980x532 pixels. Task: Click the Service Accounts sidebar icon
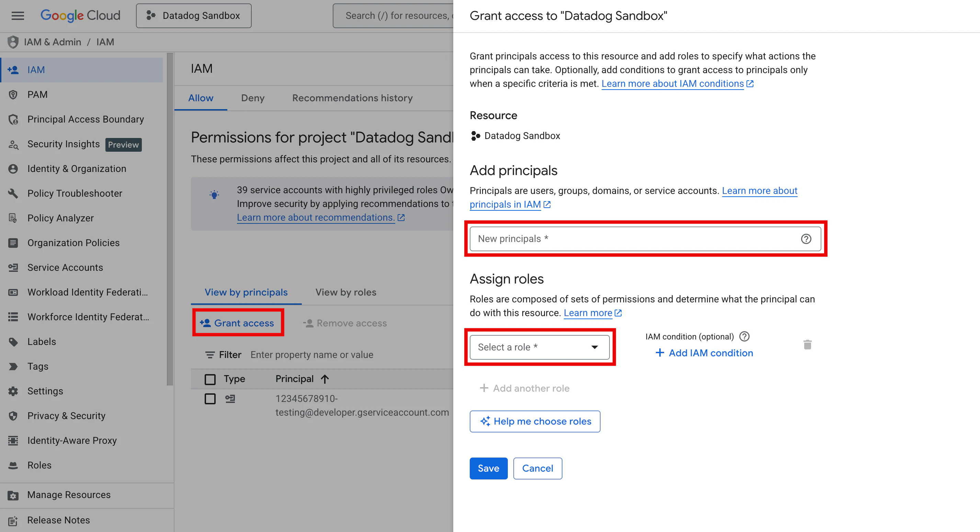pos(13,268)
